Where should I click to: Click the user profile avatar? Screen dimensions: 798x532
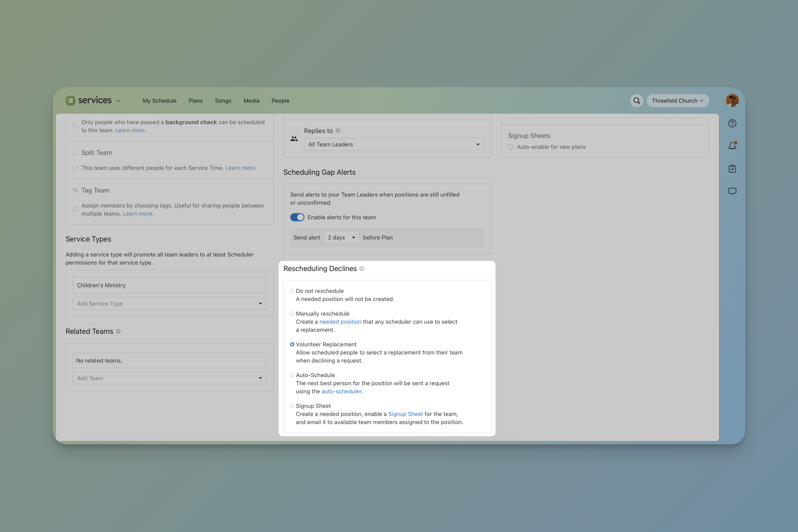(x=732, y=100)
